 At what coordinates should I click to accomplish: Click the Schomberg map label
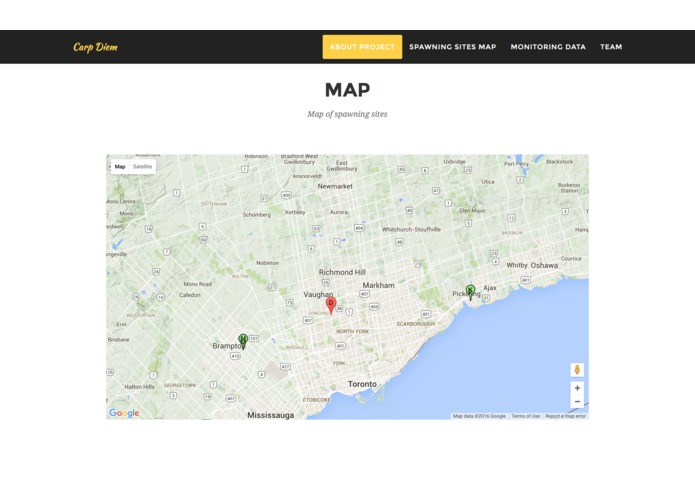[257, 214]
